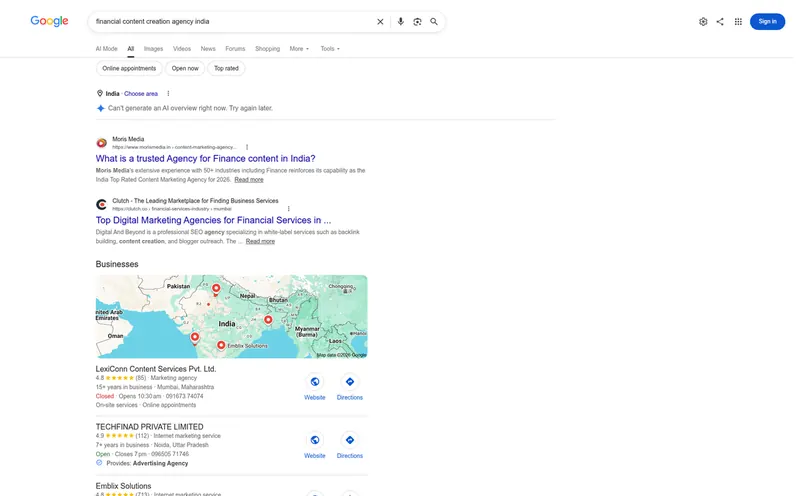Switch to Shopping tab
Viewport: 800px width, 496px height.
(x=267, y=48)
